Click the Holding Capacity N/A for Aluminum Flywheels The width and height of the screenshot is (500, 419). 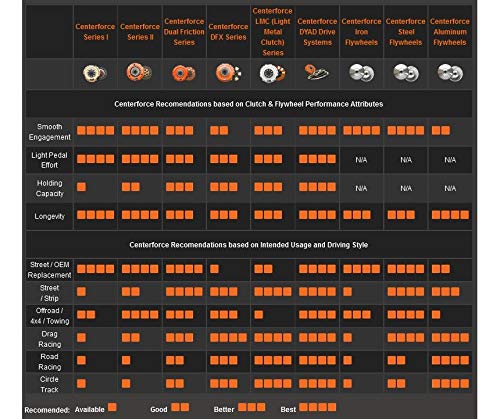pos(450,189)
